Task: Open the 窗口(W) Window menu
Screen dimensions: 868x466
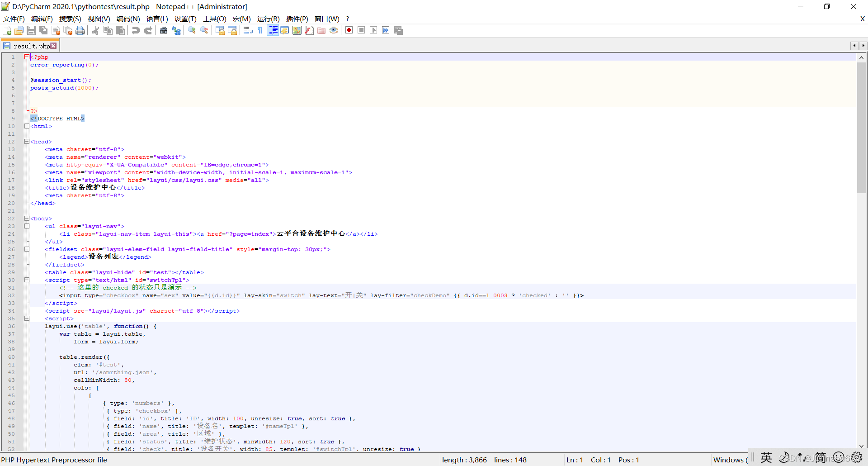Action: (327, 19)
